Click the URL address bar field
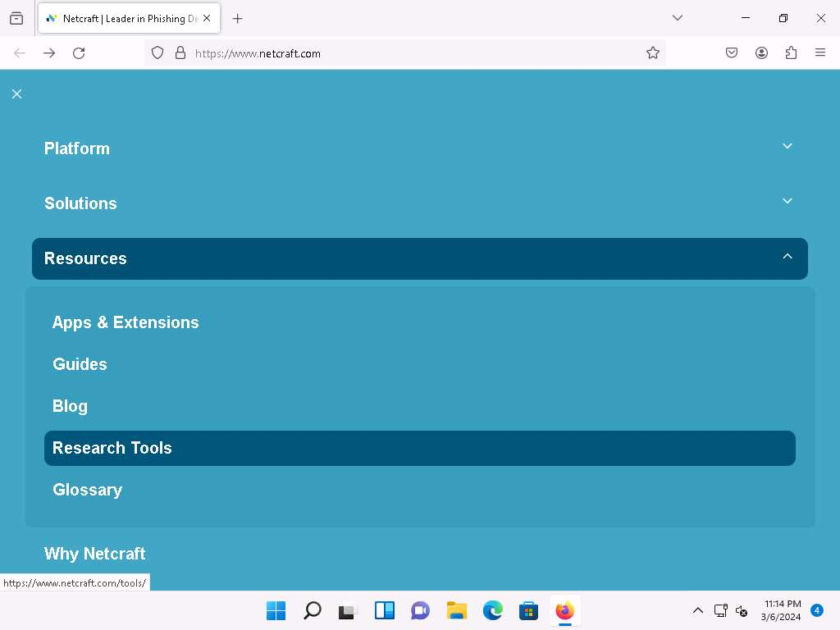This screenshot has height=630, width=840. point(410,53)
